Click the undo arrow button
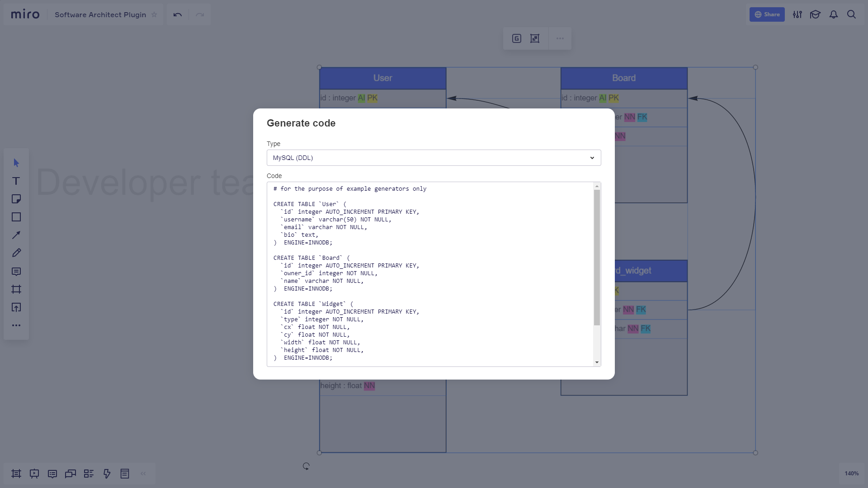The height and width of the screenshot is (488, 868). point(178,14)
